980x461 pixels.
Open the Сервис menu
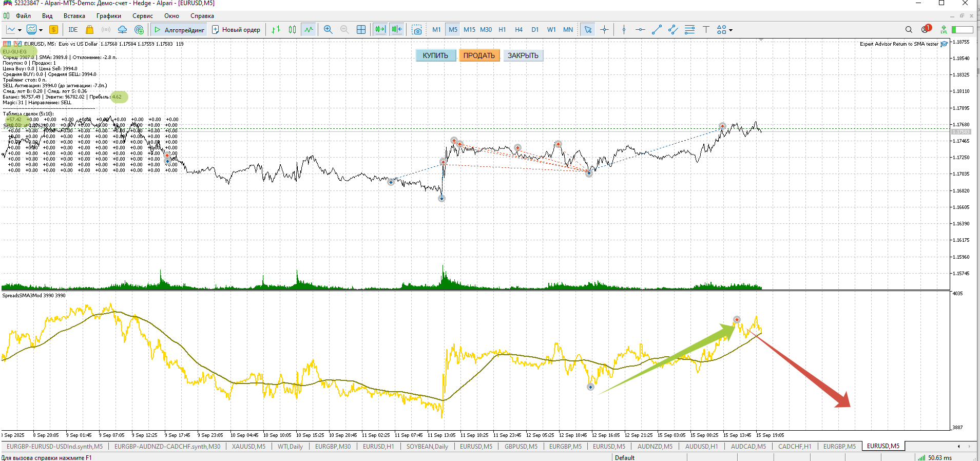point(143,16)
